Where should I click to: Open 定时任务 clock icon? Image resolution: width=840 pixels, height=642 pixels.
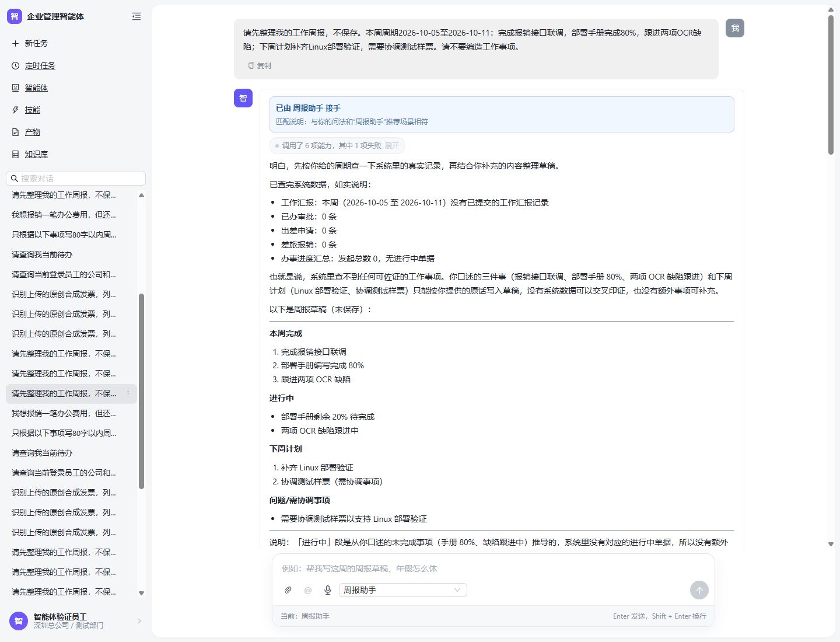tap(16, 65)
